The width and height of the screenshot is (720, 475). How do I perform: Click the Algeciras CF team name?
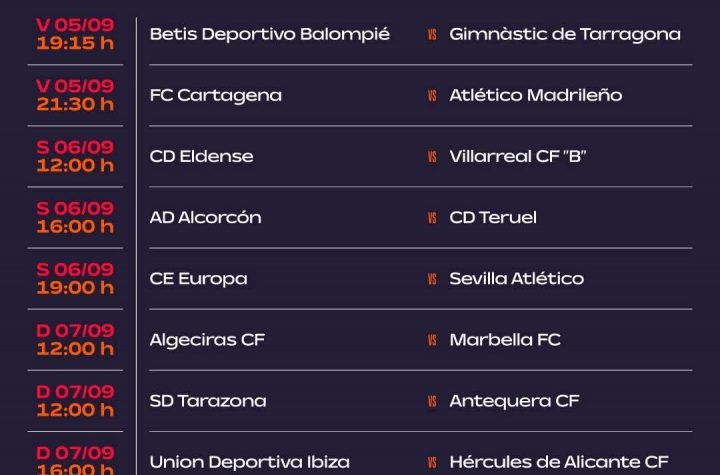[x=207, y=340]
